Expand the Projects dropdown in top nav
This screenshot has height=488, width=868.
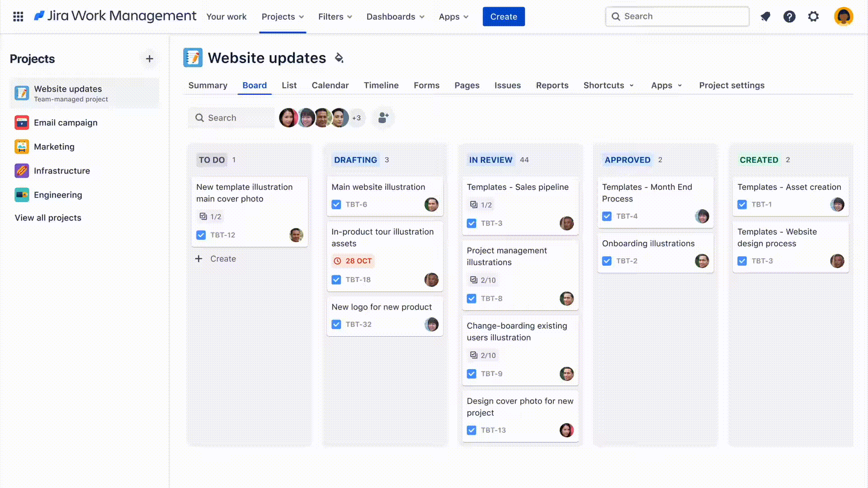click(283, 17)
